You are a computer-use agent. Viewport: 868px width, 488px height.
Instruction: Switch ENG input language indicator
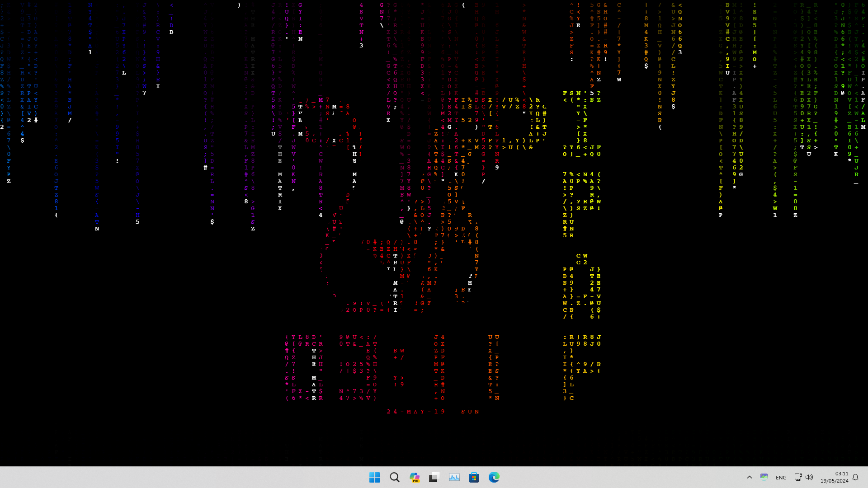point(781,477)
